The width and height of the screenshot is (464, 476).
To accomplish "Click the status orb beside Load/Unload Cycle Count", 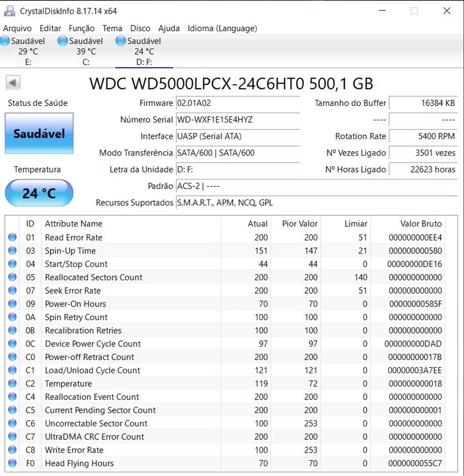I will click(12, 370).
